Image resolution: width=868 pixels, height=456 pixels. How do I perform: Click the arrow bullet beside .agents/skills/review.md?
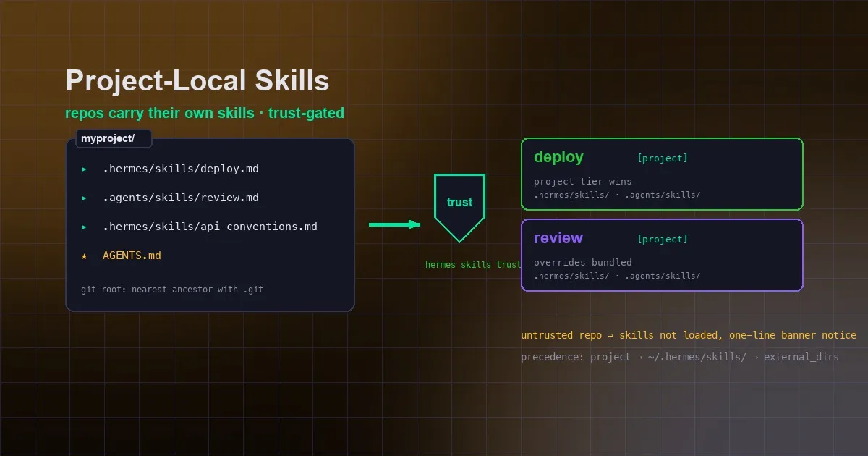85,198
